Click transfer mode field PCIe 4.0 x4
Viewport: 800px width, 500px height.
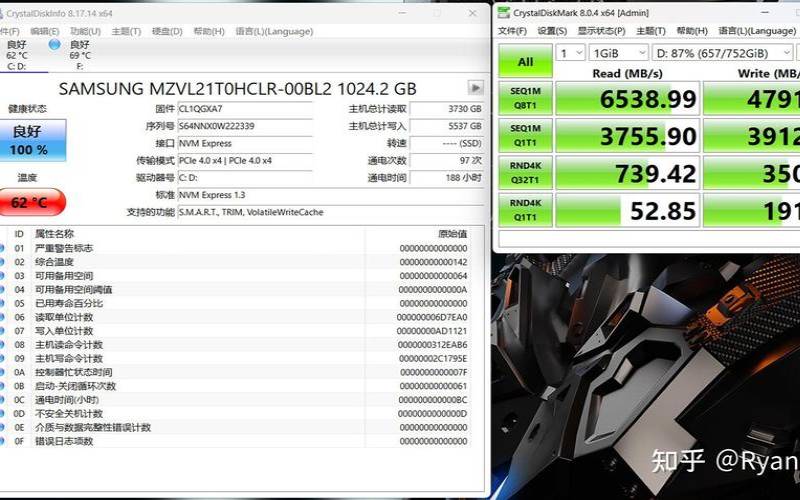point(245,160)
